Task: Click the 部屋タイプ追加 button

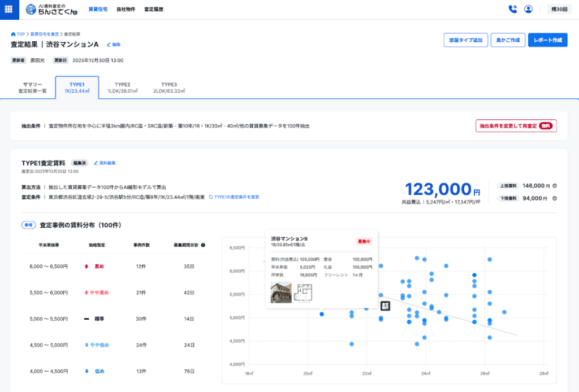Action: click(x=465, y=40)
